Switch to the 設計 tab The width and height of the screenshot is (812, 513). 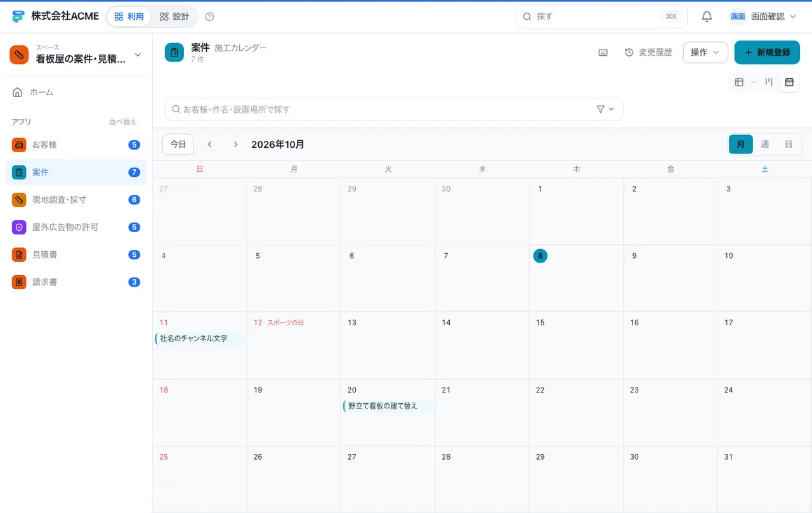tap(174, 16)
